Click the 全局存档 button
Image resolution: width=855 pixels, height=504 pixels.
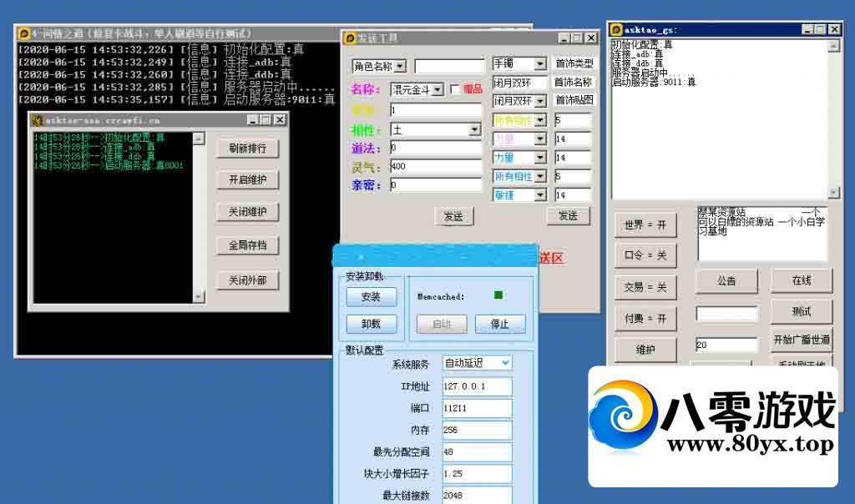point(247,245)
